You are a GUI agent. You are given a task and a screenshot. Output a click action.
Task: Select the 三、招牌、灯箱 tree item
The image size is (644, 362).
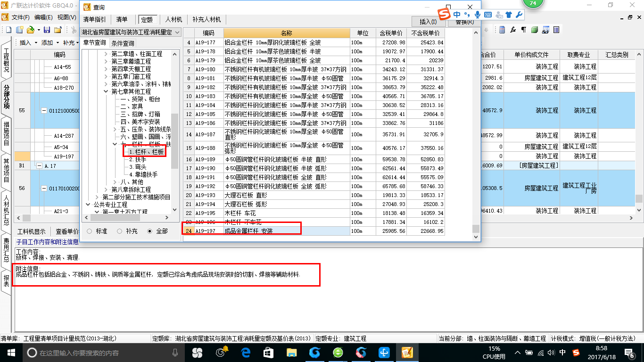(140, 114)
